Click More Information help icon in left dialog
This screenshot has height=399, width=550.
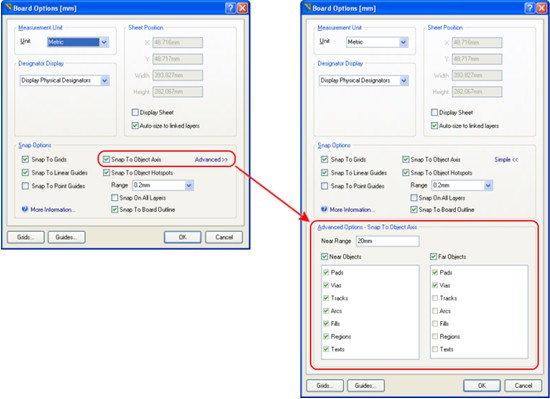(25, 209)
